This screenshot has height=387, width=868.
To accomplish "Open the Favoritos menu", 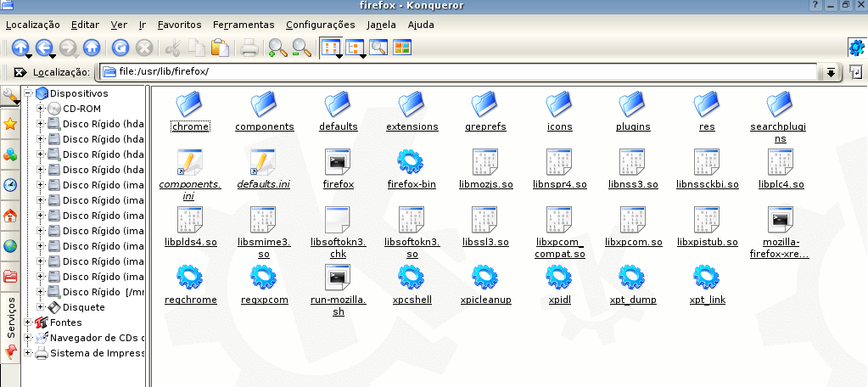I will tap(179, 25).
